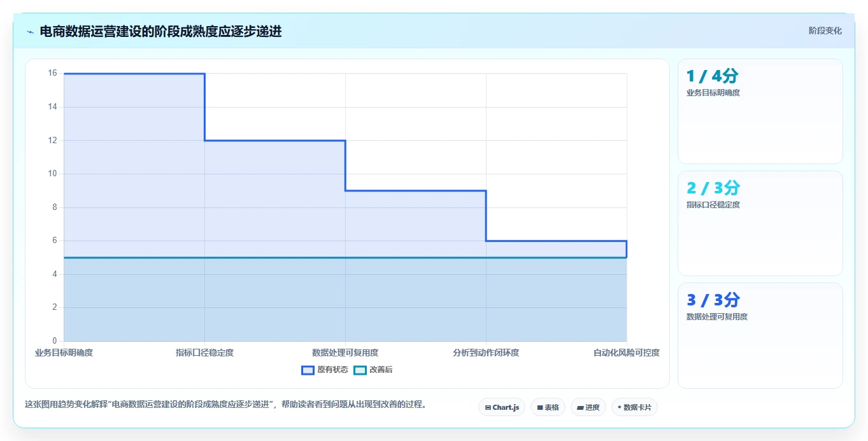Image resolution: width=868 pixels, height=441 pixels.
Task: Click the 改善后 legend text
Action: coord(381,370)
